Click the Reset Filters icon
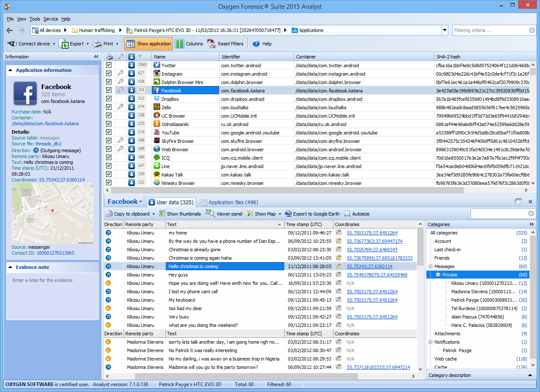540x392 pixels. coord(211,44)
